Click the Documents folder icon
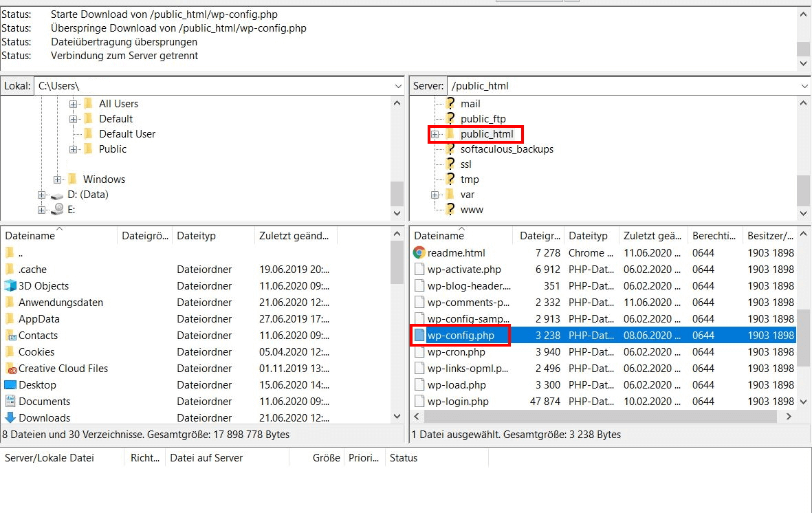The image size is (812, 513). pyautogui.click(x=10, y=401)
